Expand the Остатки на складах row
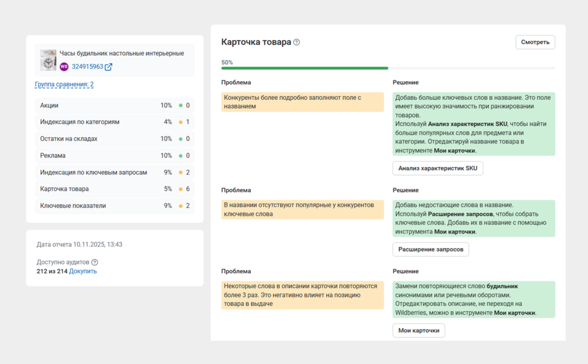This screenshot has height=364, width=588. (x=109, y=138)
